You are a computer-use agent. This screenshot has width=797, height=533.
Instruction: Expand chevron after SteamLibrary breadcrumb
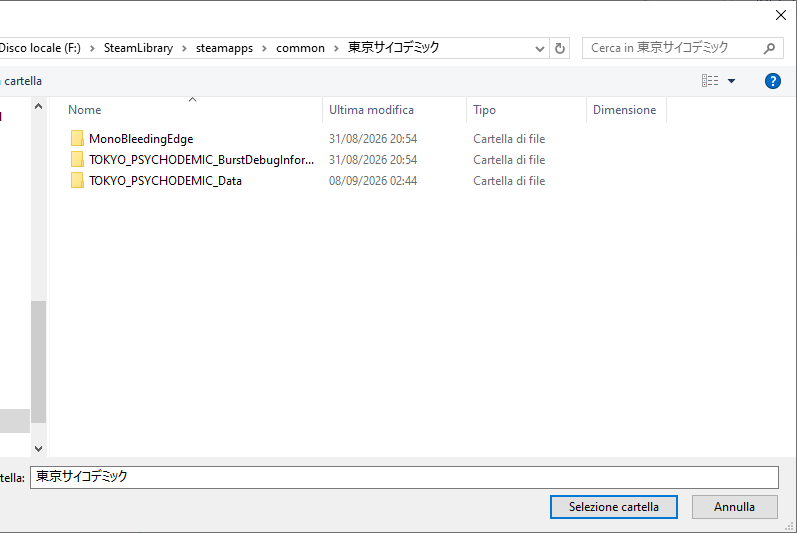[185, 49]
